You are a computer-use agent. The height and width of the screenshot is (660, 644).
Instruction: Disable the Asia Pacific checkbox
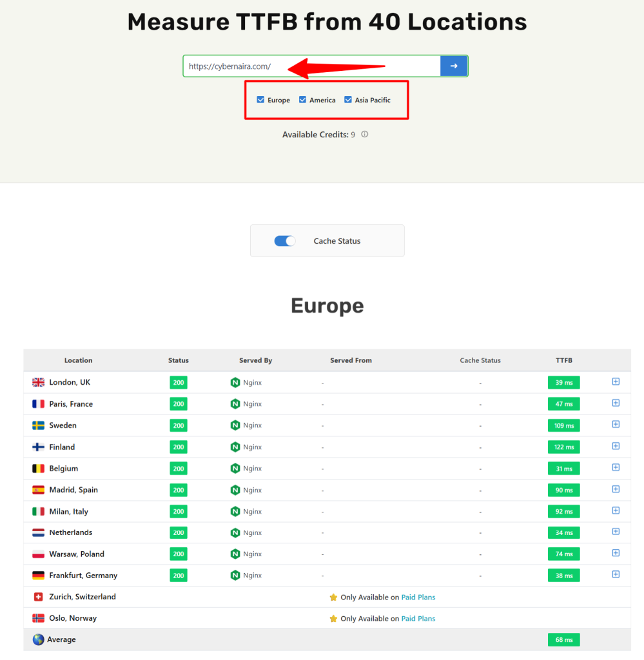[348, 100]
